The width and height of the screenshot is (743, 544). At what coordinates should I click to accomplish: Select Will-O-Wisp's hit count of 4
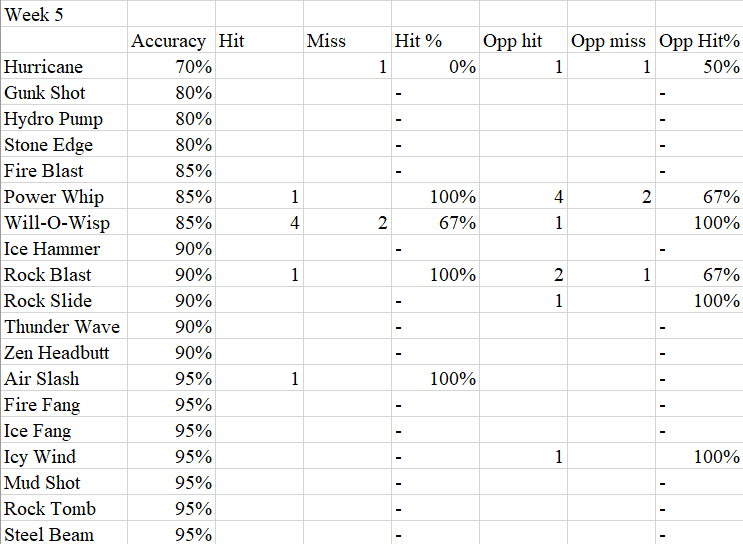259,223
